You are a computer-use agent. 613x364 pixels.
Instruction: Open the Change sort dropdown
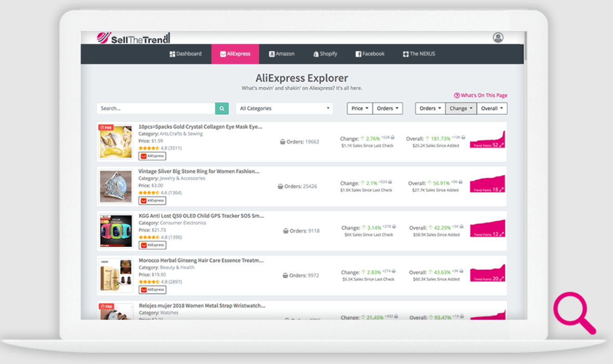click(461, 108)
